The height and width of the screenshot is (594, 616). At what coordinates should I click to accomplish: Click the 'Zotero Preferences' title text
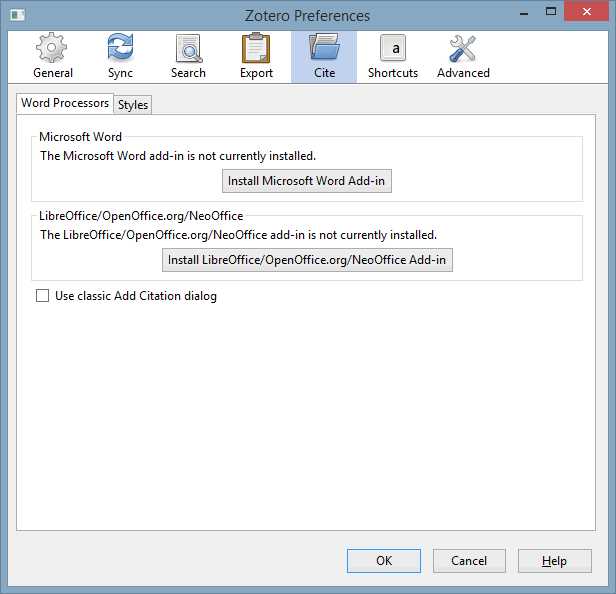(307, 16)
